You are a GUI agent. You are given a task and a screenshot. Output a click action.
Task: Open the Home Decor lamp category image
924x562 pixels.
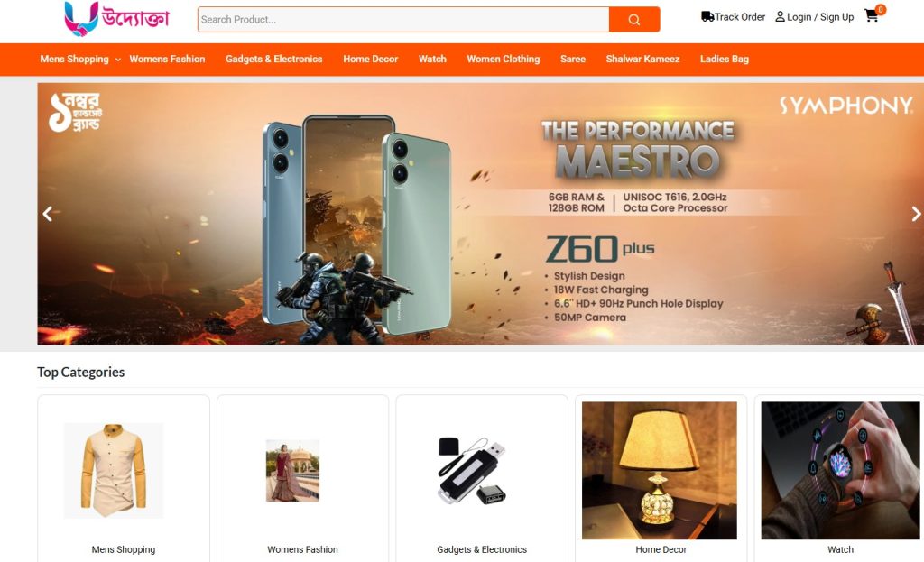coord(660,471)
